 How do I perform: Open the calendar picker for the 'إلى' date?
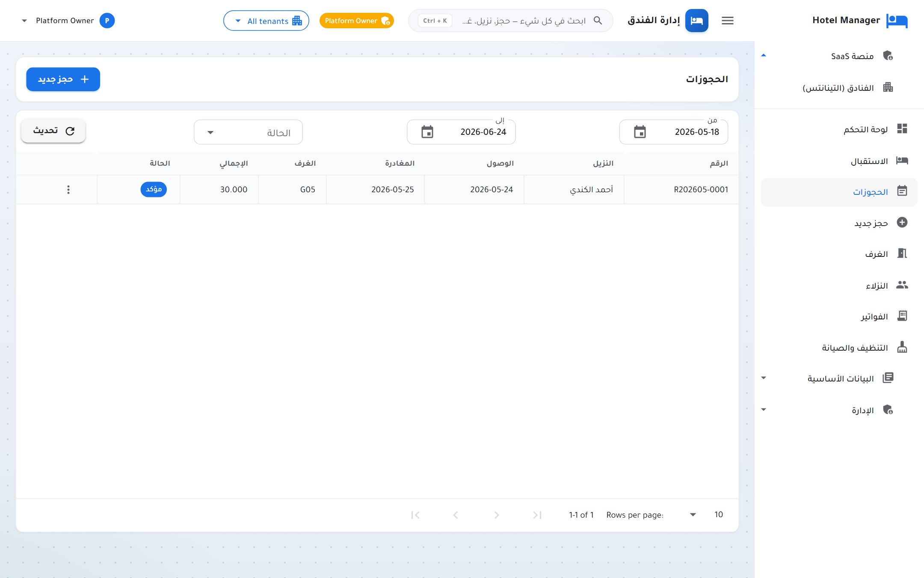tap(427, 132)
